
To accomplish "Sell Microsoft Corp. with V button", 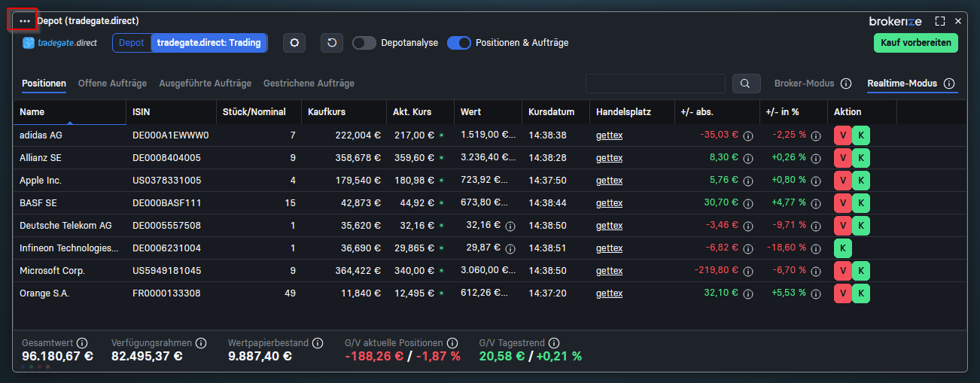I will pyautogui.click(x=842, y=271).
